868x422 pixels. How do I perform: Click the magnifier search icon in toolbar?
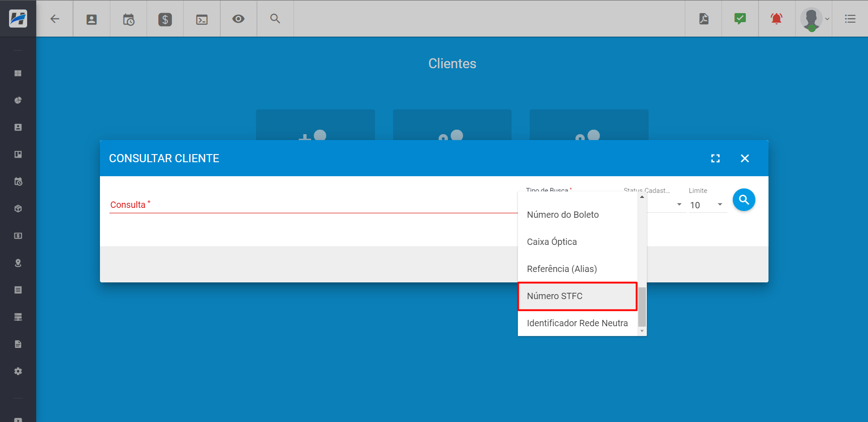(x=275, y=19)
